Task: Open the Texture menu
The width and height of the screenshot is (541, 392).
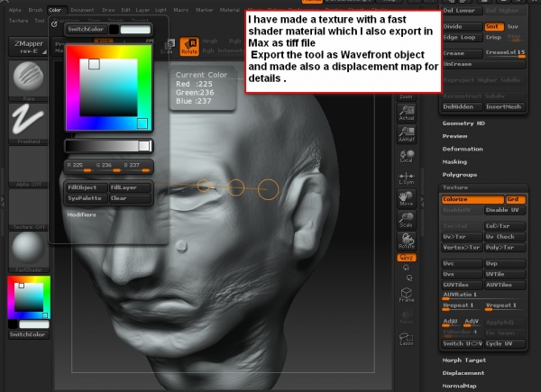Action: pyautogui.click(x=19, y=21)
